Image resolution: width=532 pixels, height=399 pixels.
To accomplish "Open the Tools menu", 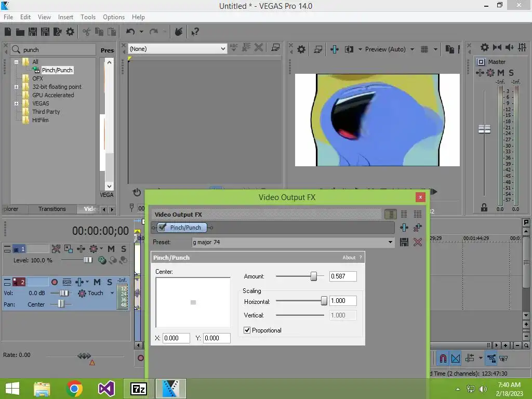I will [x=88, y=17].
